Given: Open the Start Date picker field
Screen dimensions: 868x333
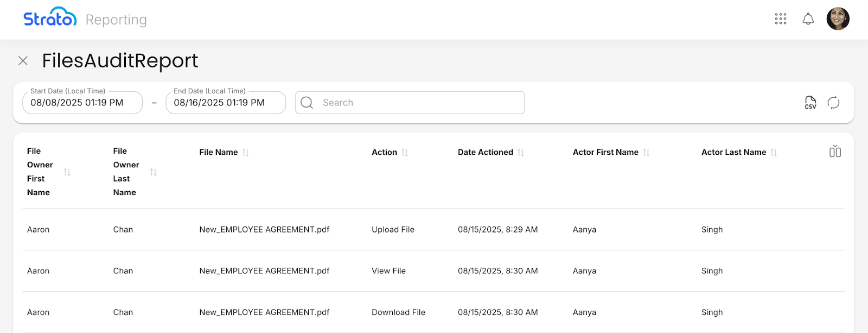Looking at the screenshot, I should tap(82, 103).
